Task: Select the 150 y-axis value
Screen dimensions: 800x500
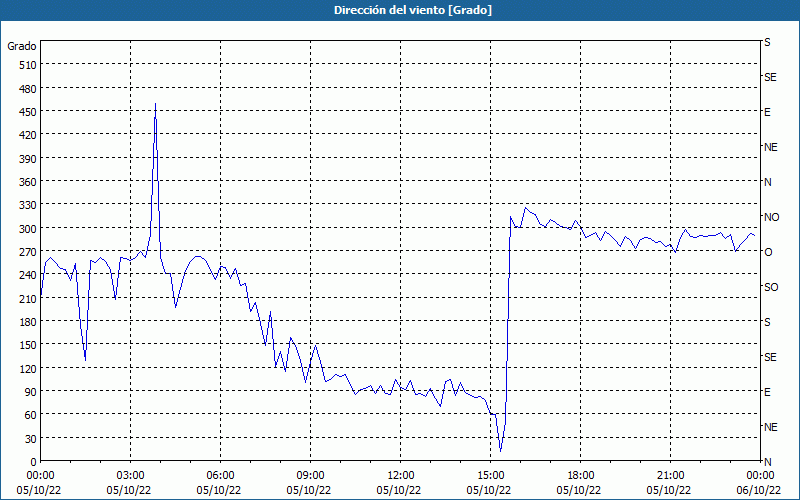Action: (29, 345)
